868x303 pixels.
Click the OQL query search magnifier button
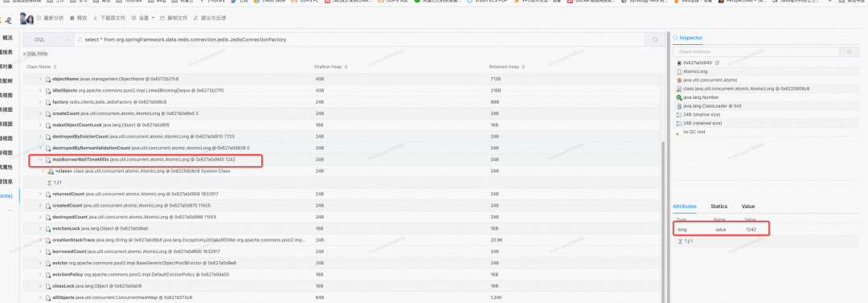pos(655,40)
